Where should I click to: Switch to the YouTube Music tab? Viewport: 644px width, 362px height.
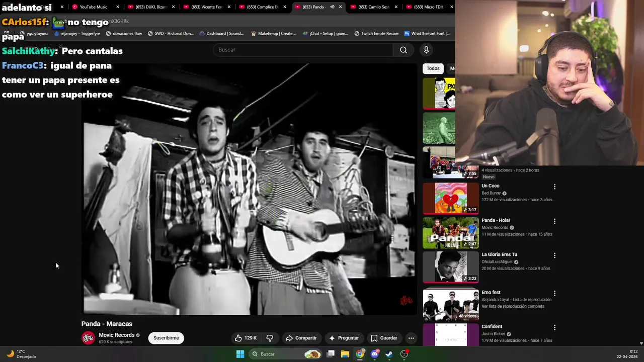coord(94,7)
